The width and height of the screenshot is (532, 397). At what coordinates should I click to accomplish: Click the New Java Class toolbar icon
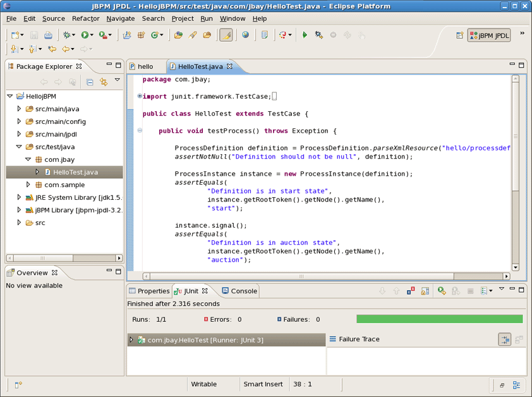pyautogui.click(x=154, y=35)
